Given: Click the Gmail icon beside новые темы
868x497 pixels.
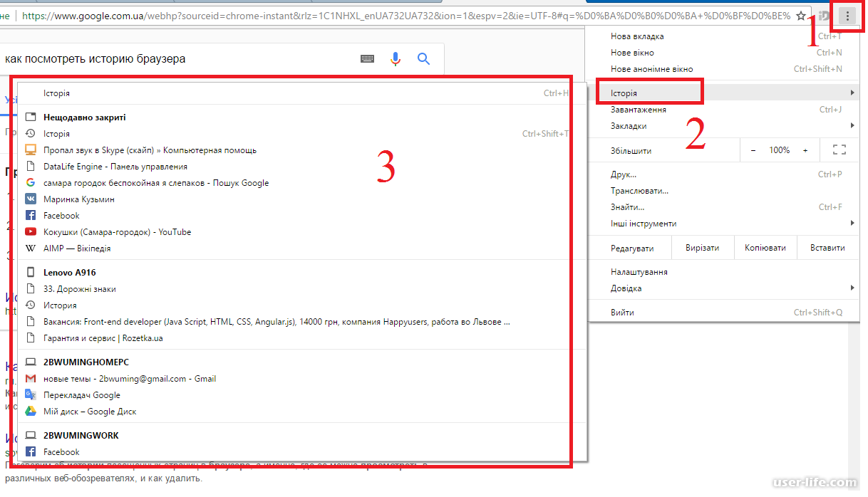Looking at the screenshot, I should click(31, 379).
